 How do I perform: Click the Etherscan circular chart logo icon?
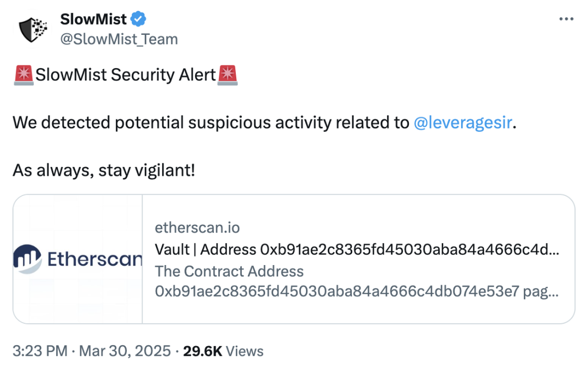pos(27,259)
